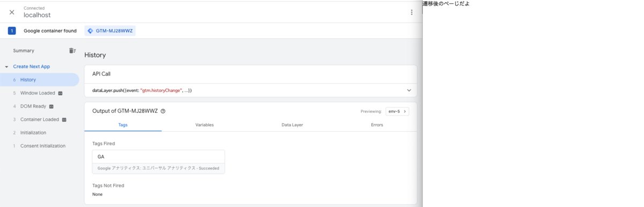Screen dimensions: 644x207
Task: Click the localhost connected domain title
Action: (x=37, y=15)
